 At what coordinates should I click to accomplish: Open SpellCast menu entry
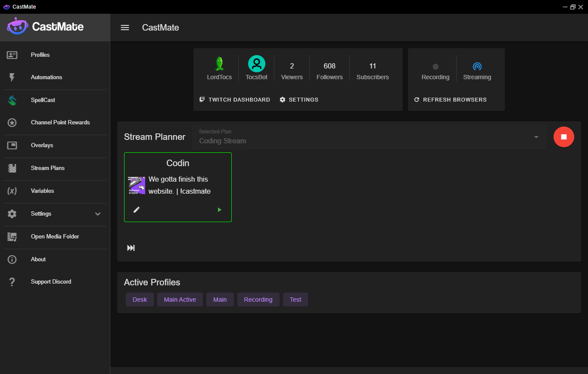pos(55,100)
